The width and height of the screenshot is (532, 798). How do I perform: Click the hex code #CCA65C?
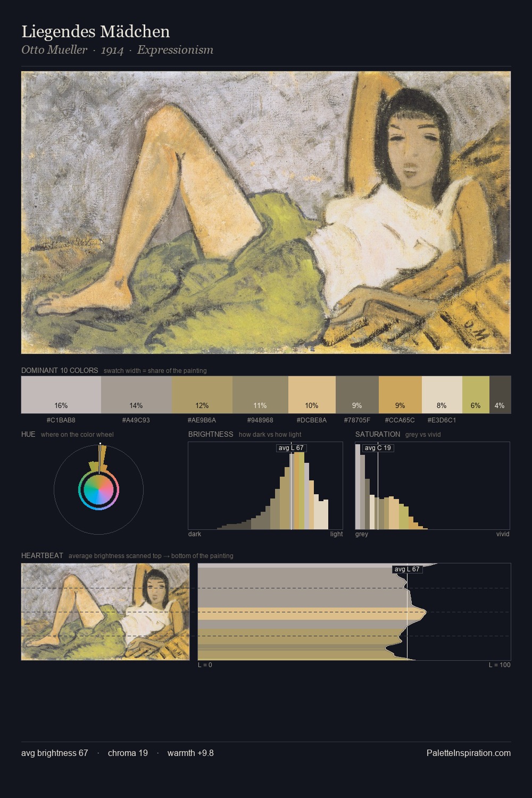400,420
